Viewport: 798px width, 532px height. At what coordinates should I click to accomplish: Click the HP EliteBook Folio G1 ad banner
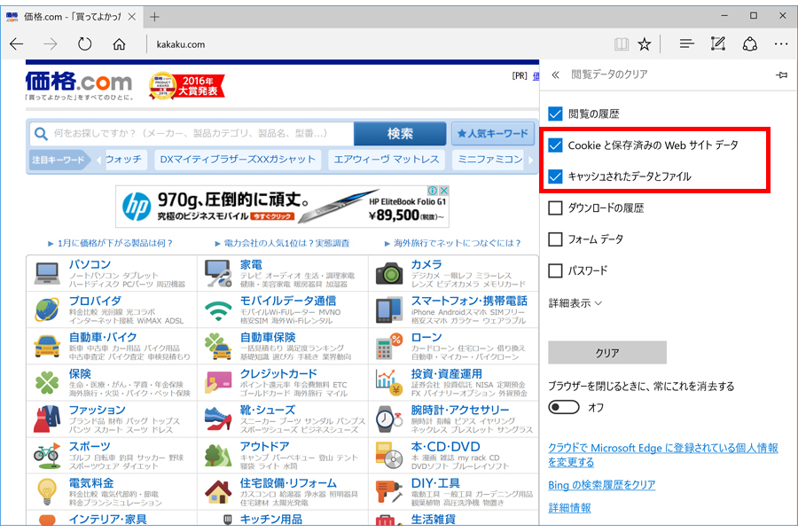283,207
